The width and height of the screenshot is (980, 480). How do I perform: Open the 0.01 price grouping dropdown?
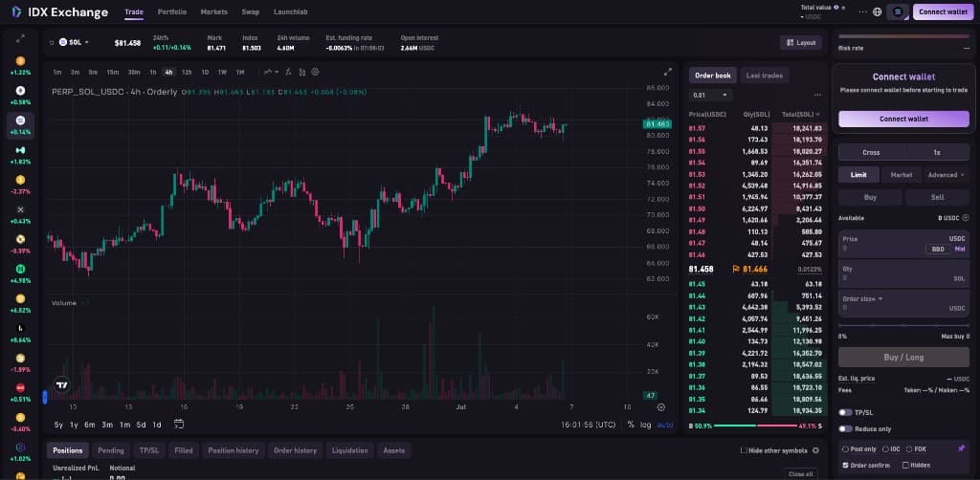click(711, 95)
